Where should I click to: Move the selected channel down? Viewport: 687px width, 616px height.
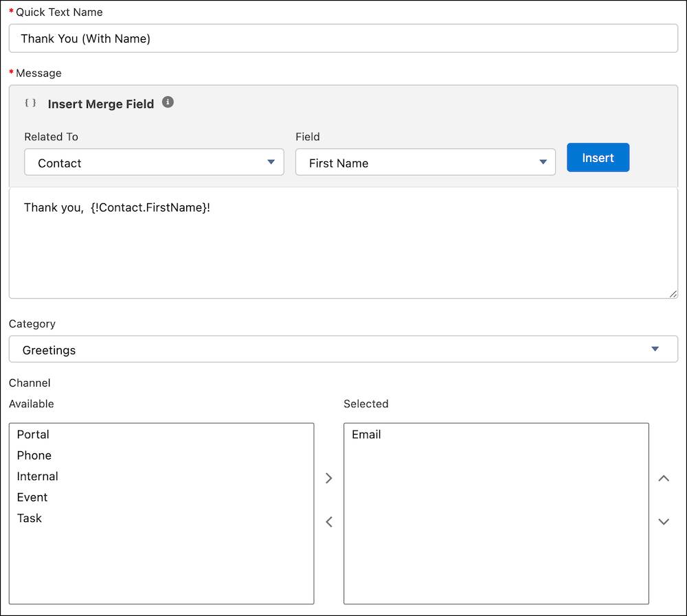click(x=664, y=522)
